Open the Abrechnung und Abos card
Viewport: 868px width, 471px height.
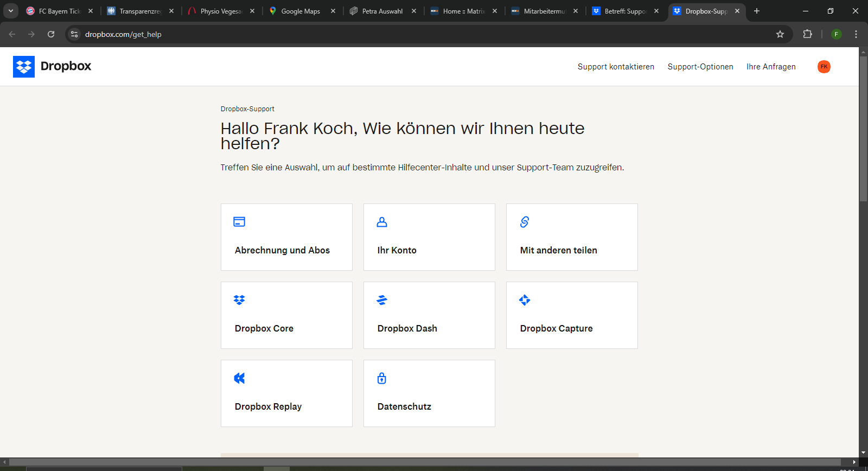pyautogui.click(x=286, y=237)
